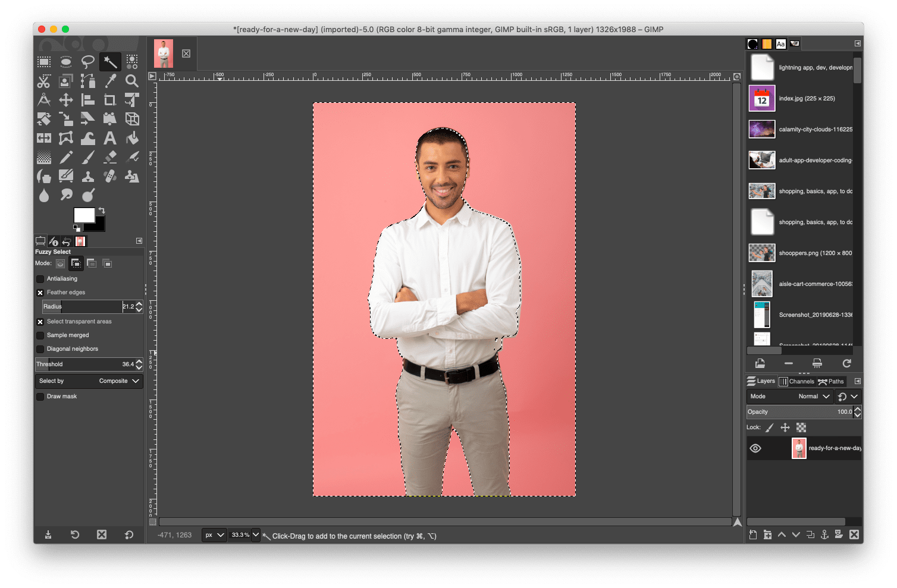
Task: Select the Foreground Select tool
Action: pos(66,81)
